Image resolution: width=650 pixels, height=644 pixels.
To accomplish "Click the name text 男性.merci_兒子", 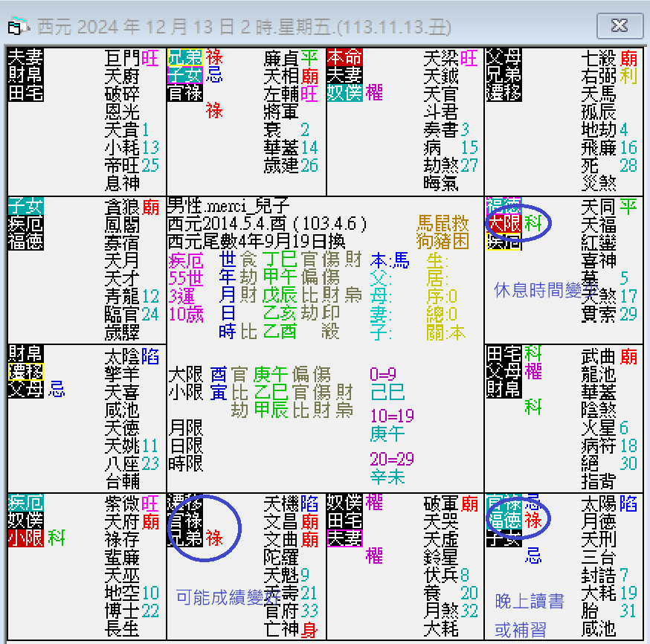I will click(x=228, y=206).
